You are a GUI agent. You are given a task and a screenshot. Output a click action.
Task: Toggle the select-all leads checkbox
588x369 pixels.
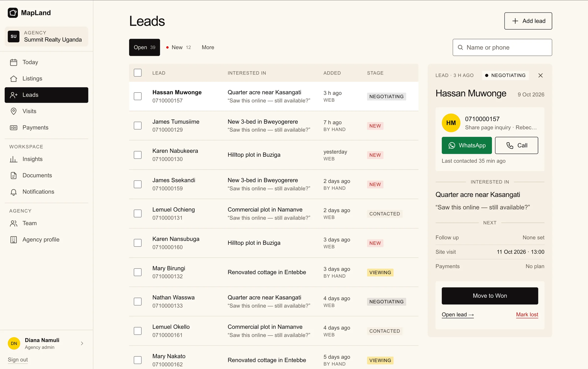pos(138,73)
